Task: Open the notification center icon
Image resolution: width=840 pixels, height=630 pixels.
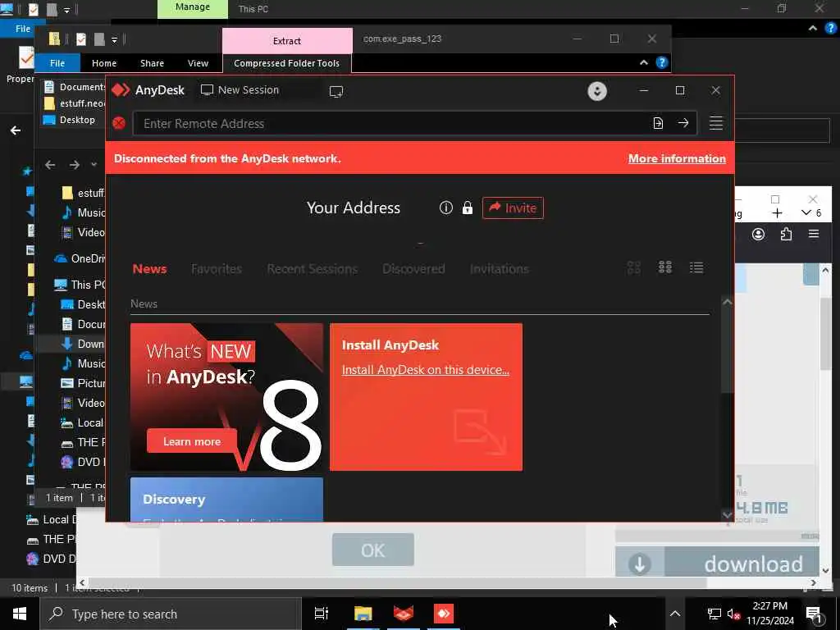Action: click(814, 614)
